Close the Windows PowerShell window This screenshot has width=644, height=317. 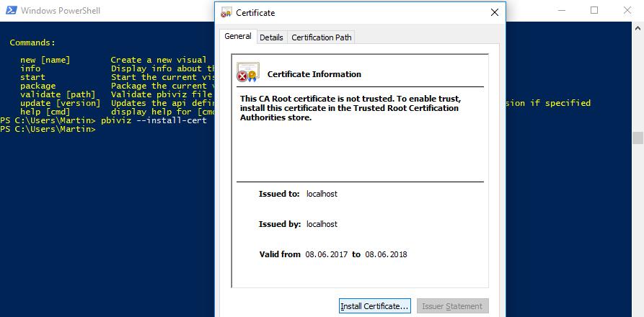[627, 10]
